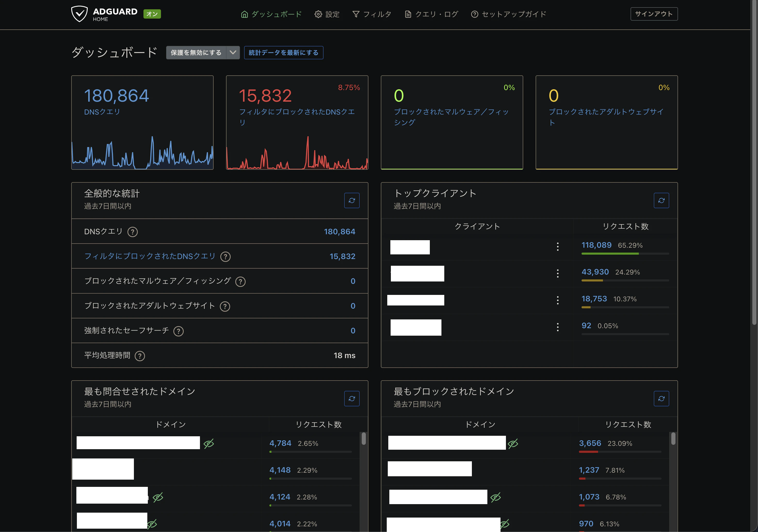Click the 180,864 DNSクエリ summary card
The width and height of the screenshot is (758, 532).
click(142, 123)
